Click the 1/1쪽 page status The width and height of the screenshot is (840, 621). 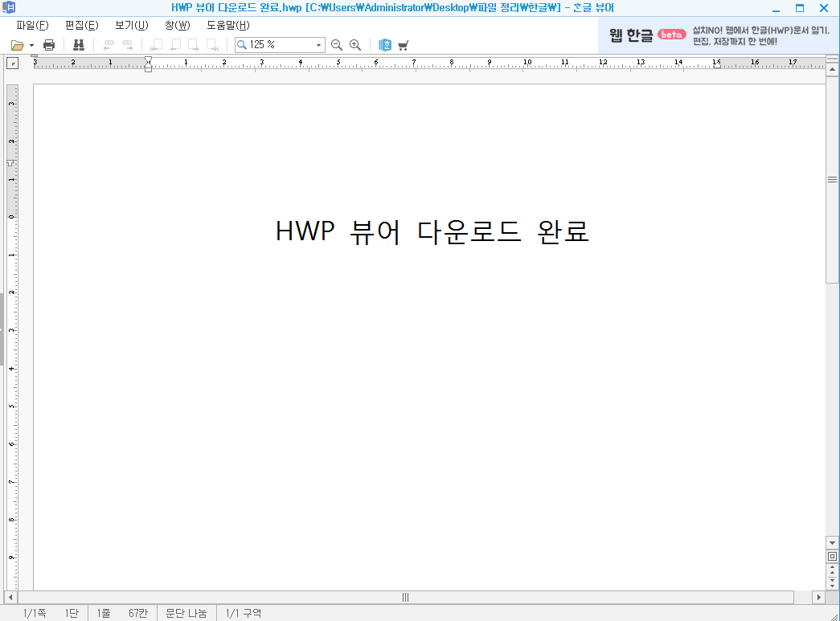point(35,613)
